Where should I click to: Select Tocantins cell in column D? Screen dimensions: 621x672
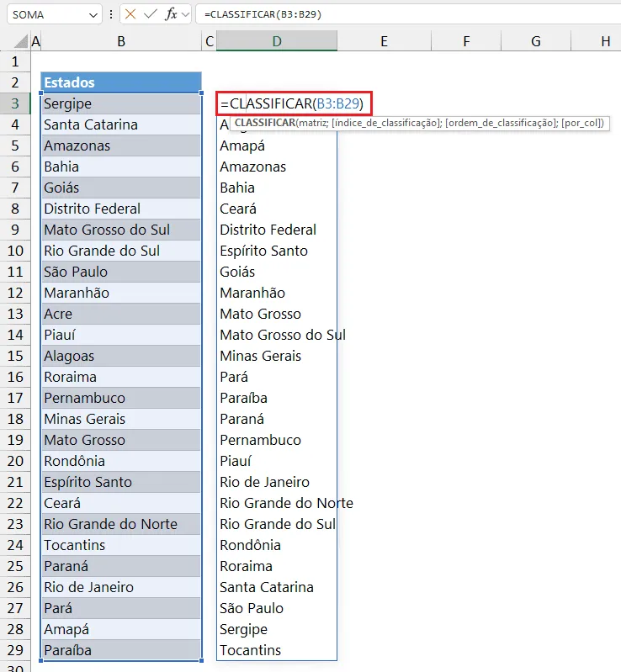[x=277, y=650]
